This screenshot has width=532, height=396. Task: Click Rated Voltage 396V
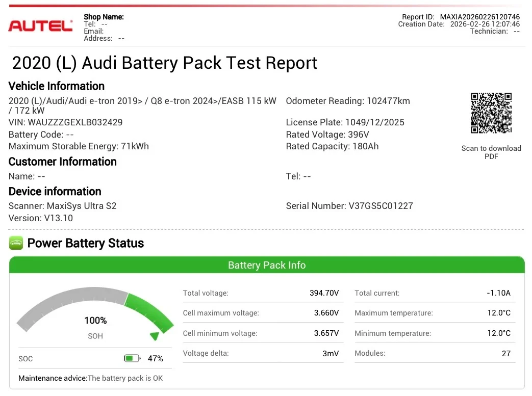[x=327, y=135]
